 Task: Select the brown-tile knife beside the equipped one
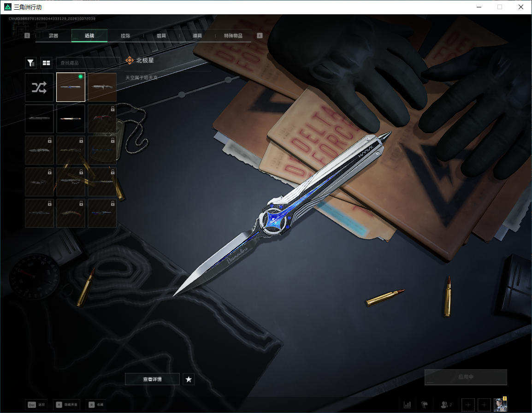pyautogui.click(x=102, y=87)
